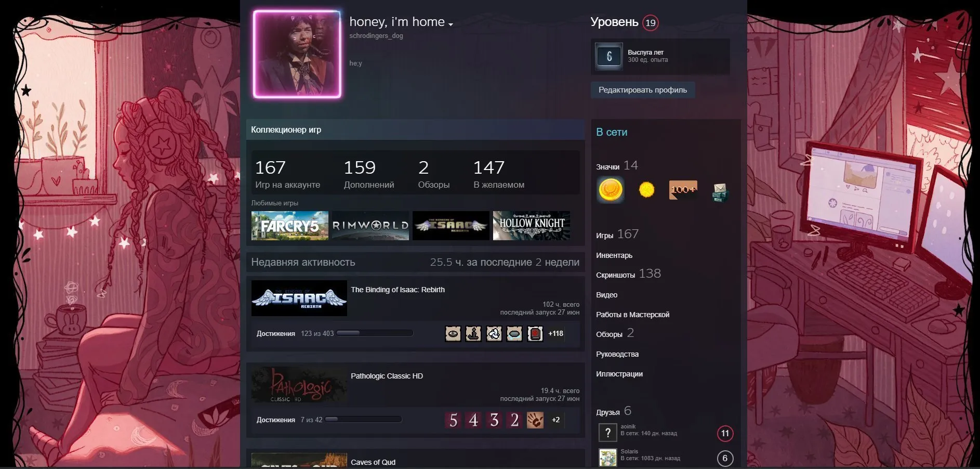980x469 pixels.
Task: Click the first Isaac achievement icon
Action: pos(453,334)
